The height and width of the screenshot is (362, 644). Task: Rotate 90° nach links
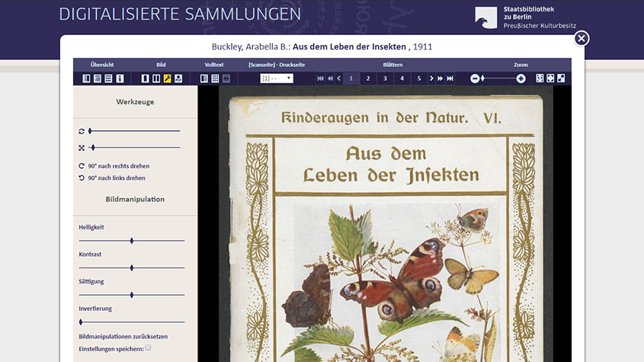click(112, 178)
